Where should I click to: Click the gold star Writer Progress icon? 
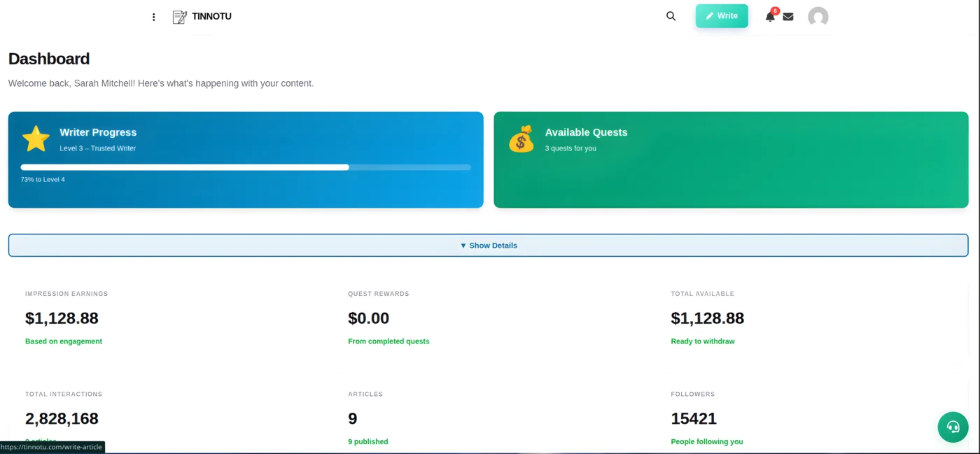click(36, 139)
